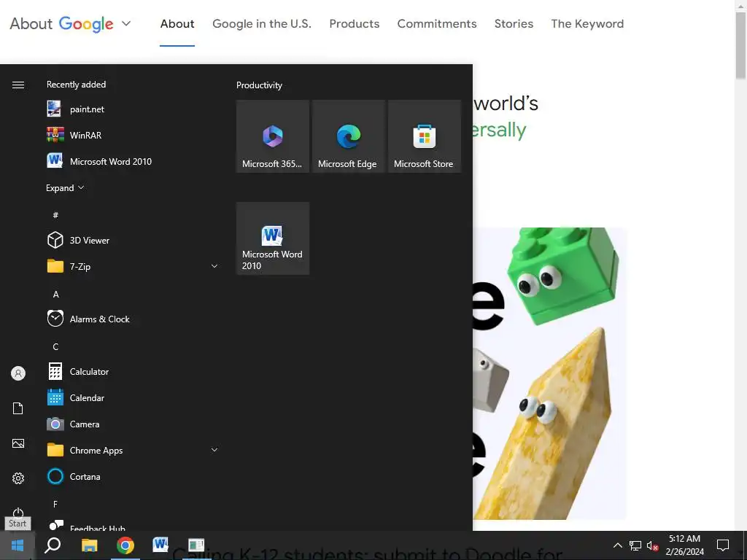Open the About Google dropdown arrow

[x=125, y=23]
